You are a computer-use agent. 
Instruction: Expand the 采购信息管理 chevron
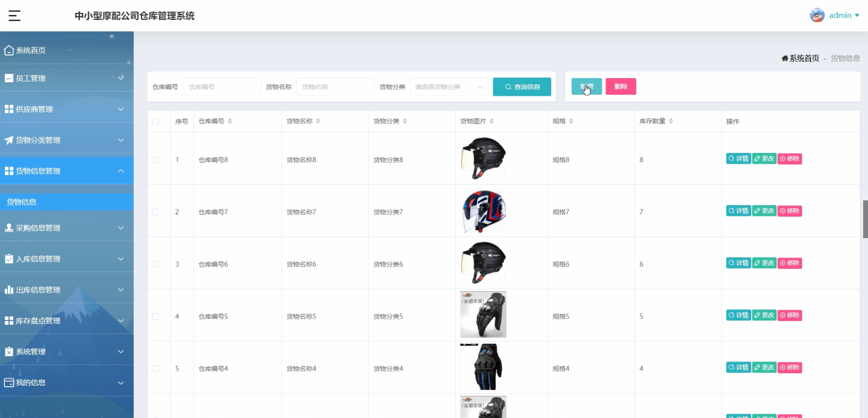click(121, 228)
